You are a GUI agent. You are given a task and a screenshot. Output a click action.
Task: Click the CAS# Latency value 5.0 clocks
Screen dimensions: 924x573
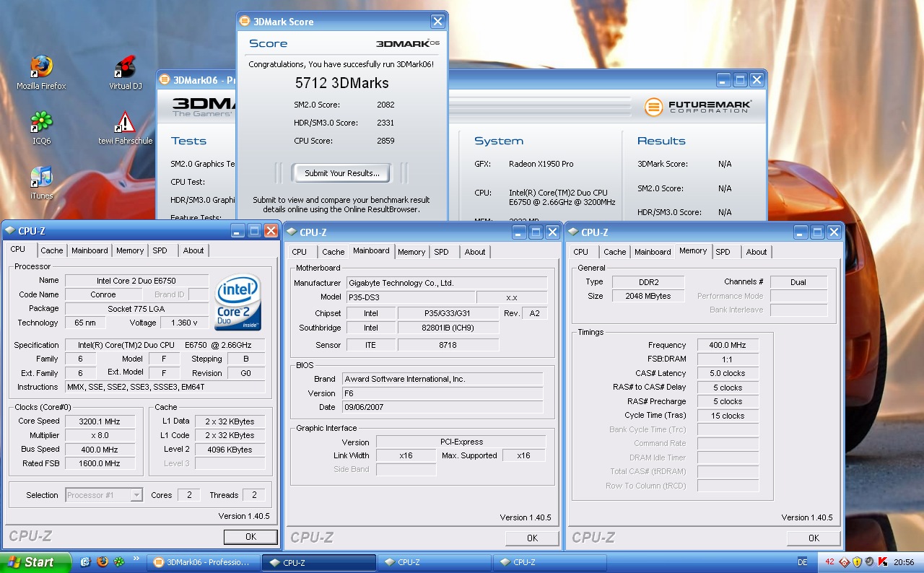tap(728, 373)
